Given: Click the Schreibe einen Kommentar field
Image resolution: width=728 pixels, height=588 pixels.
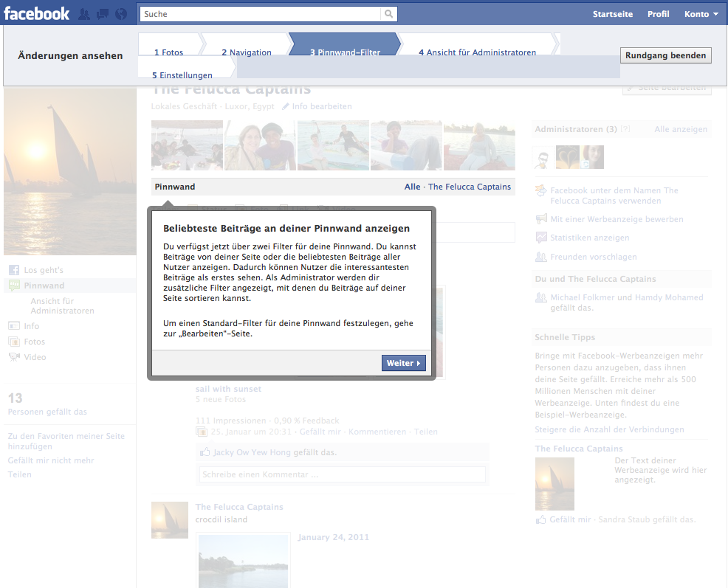Looking at the screenshot, I should click(x=342, y=474).
